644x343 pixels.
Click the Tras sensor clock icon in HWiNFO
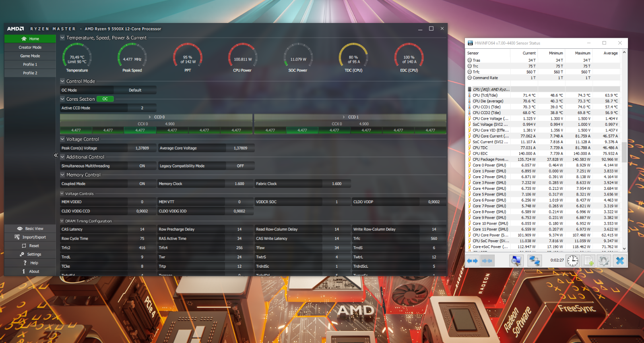(470, 60)
